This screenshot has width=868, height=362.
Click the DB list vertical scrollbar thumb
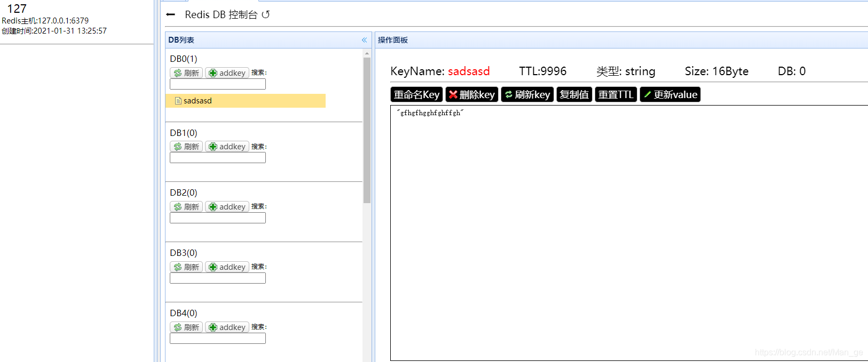pos(367,130)
